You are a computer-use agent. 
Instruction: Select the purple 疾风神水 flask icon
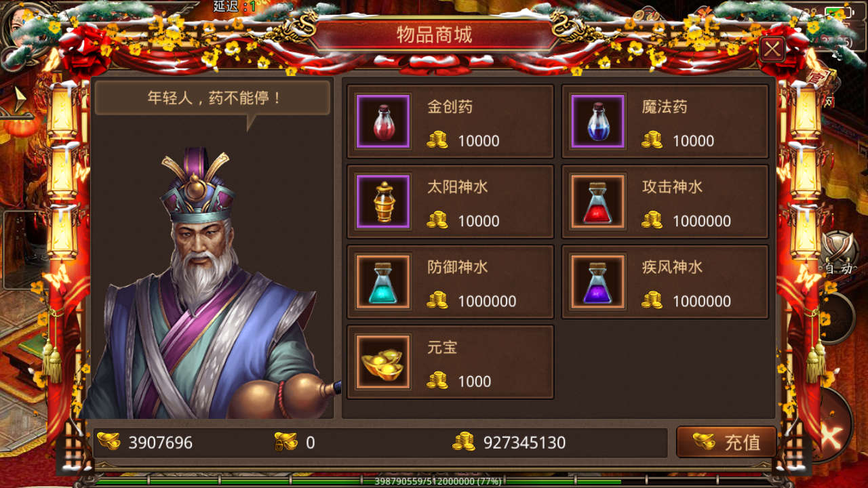click(x=597, y=281)
